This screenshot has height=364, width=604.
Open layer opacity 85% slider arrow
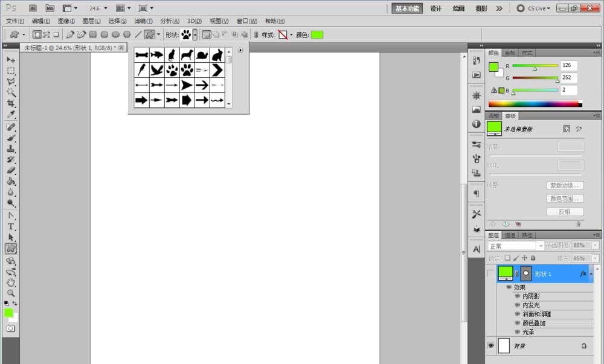tap(596, 245)
